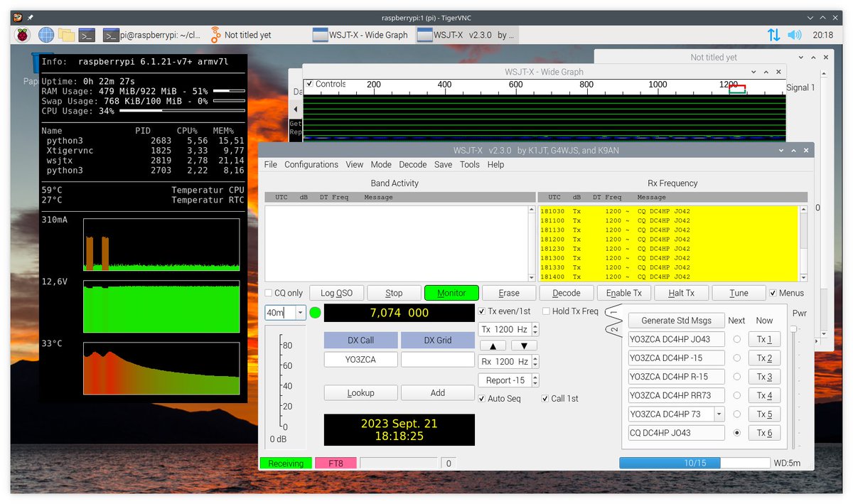Viewport: 853px width, 504px height.
Task: Launch the web browser globe icon
Action: tap(46, 35)
